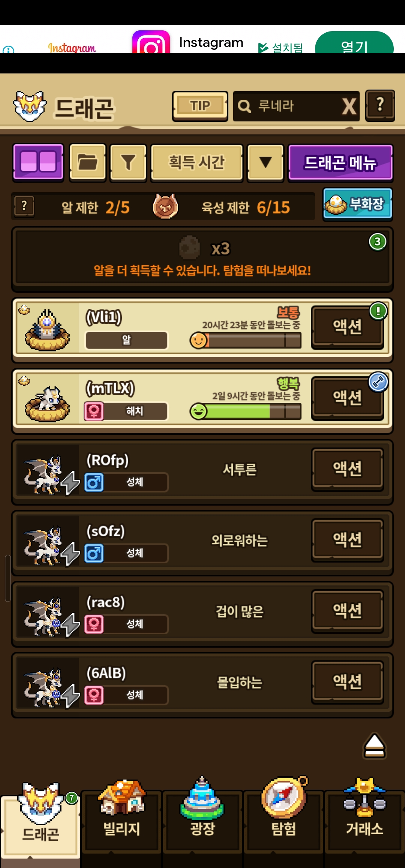The height and width of the screenshot is (868, 405).
Task: Tap the scroll-to-top arrow icon
Action: [x=374, y=746]
